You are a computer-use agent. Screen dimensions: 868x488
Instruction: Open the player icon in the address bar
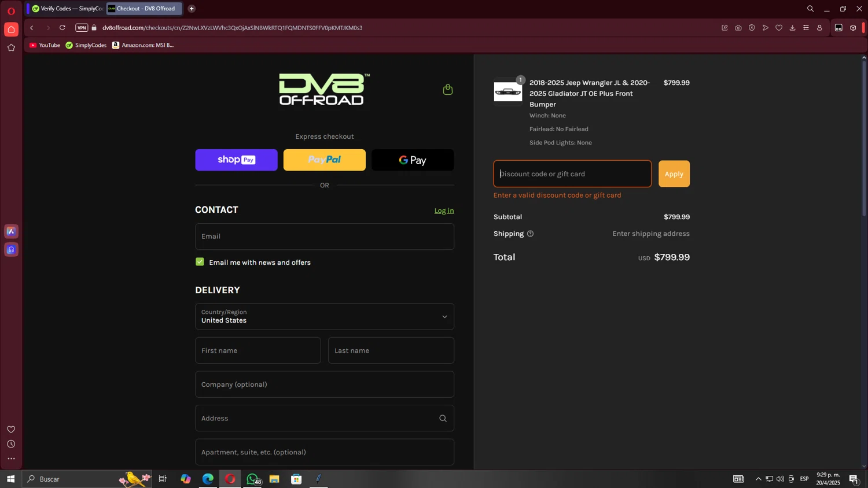[x=766, y=28]
